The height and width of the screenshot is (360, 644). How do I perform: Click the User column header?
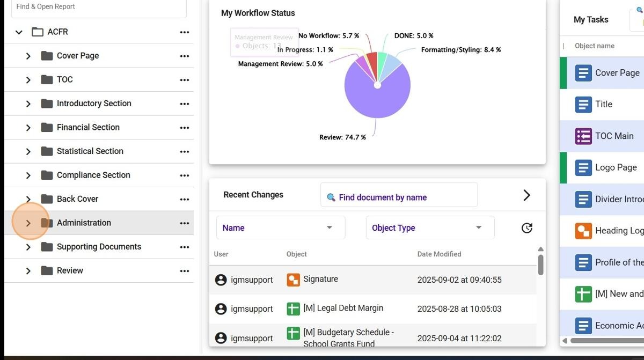221,254
